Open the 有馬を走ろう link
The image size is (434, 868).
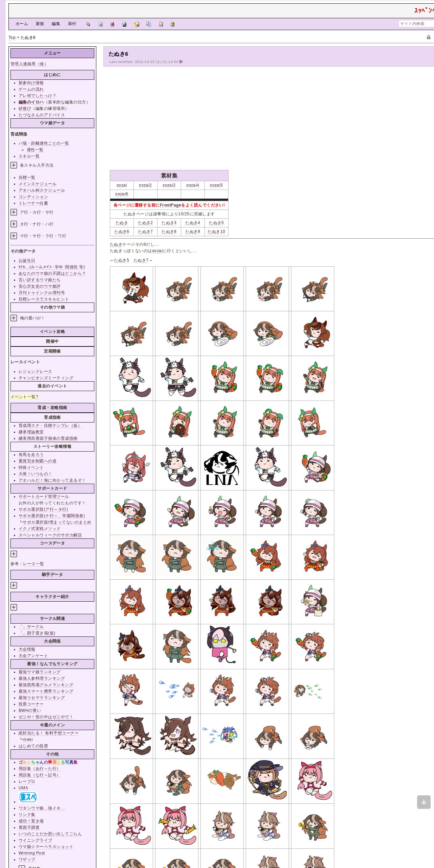pos(31,455)
